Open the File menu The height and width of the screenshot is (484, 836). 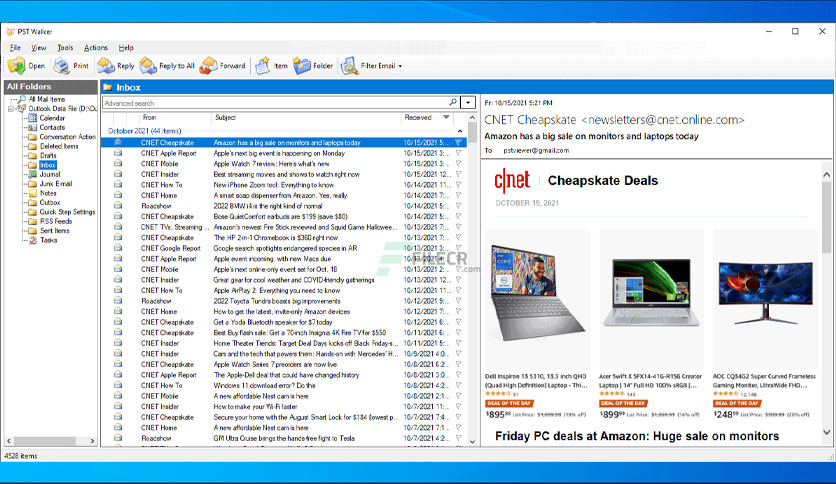tap(15, 47)
